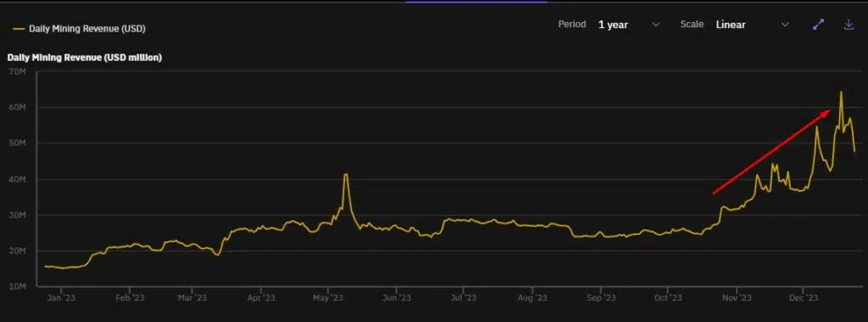Click the Oct '23 x-axis label

[667, 298]
